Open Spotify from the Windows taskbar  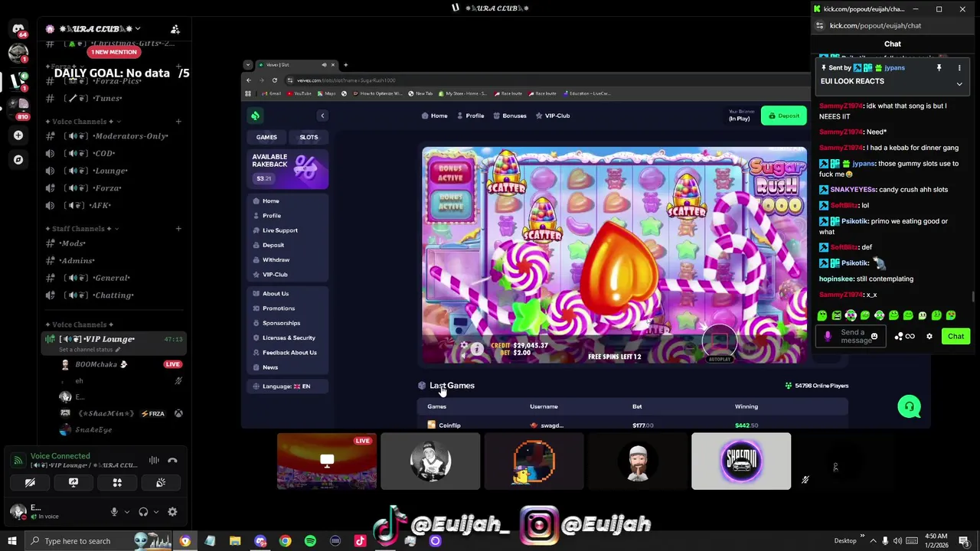click(310, 541)
